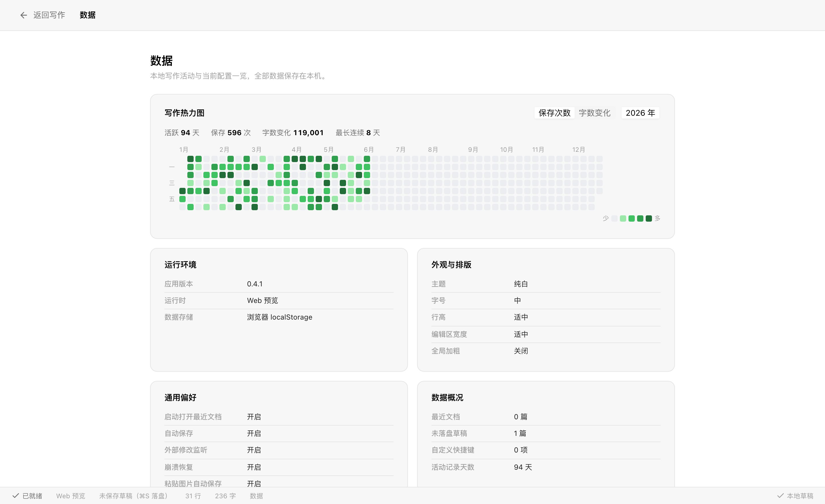The height and width of the screenshot is (504, 825).
Task: Click 数据 entry in status bar
Action: coord(256,496)
